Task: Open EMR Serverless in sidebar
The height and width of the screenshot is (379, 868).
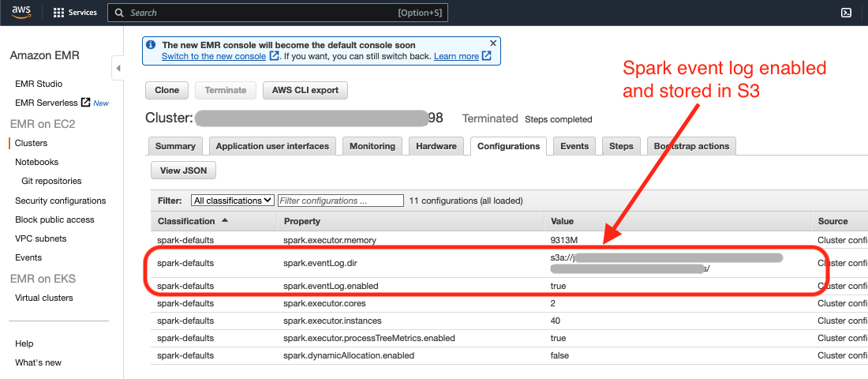Action: tap(46, 103)
